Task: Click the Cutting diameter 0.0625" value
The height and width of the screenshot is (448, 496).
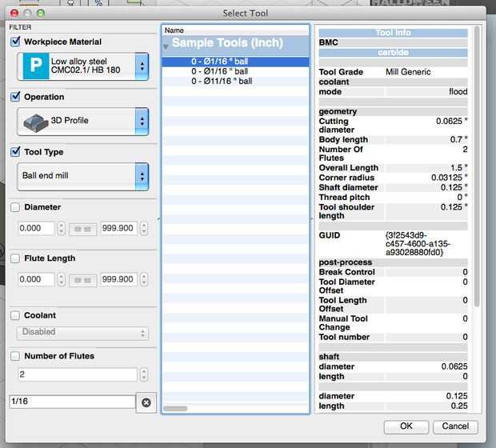Action: click(x=451, y=121)
